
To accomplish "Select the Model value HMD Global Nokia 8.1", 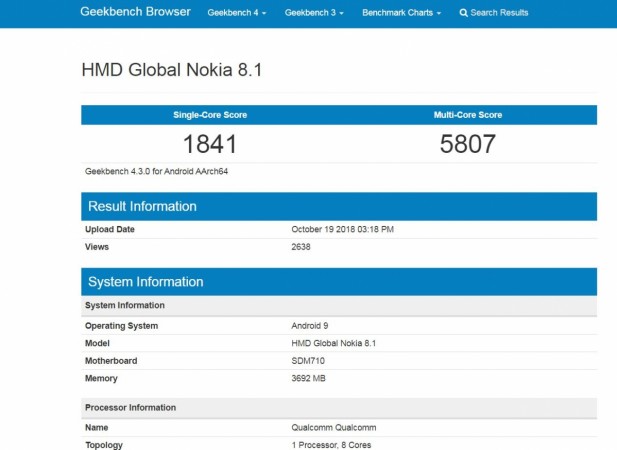I will (334, 343).
